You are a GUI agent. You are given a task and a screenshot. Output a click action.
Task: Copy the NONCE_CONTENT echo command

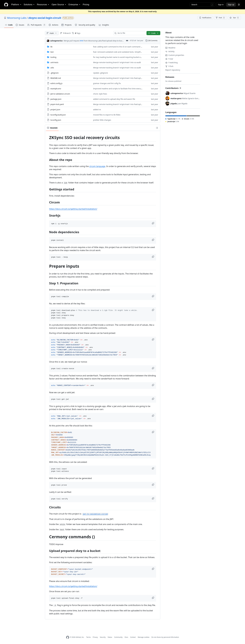[x=153, y=385]
